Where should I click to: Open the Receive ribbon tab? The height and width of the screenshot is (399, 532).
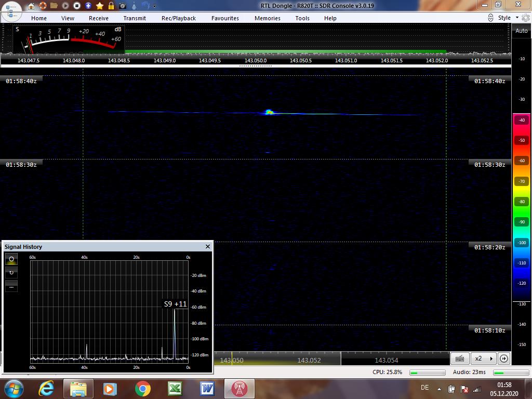point(99,18)
